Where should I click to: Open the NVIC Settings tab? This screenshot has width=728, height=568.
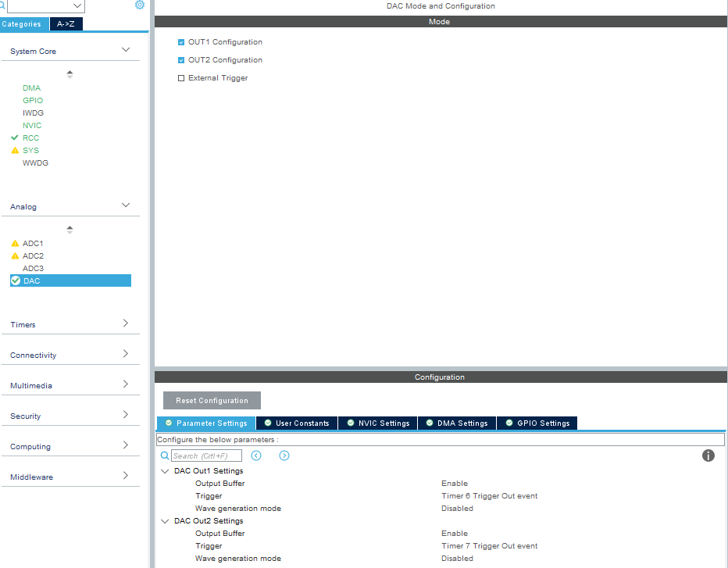click(378, 423)
